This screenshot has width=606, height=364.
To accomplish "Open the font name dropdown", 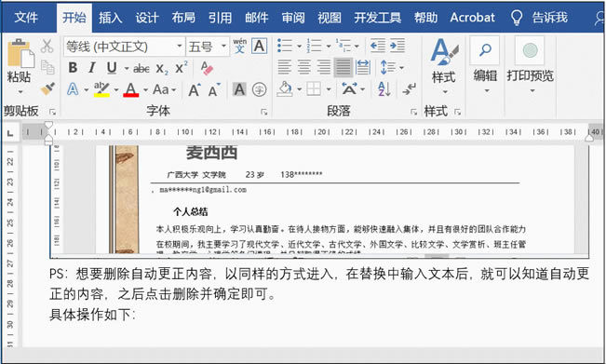I will coord(180,46).
